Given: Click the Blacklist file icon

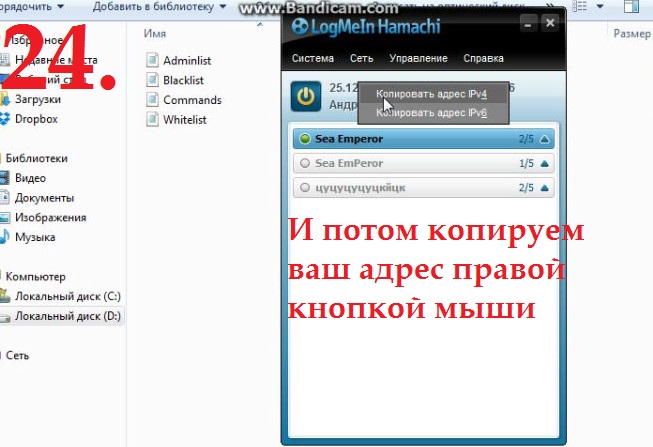Looking at the screenshot, I should pos(152,80).
